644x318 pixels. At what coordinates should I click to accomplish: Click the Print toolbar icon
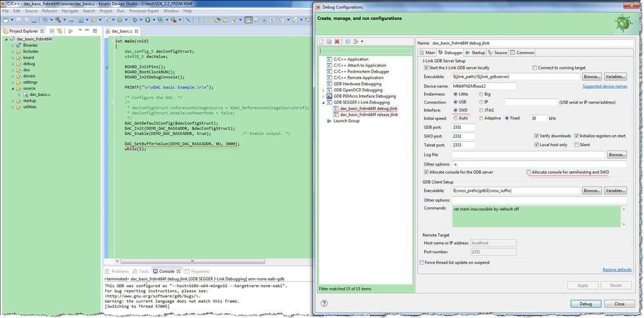point(34,20)
